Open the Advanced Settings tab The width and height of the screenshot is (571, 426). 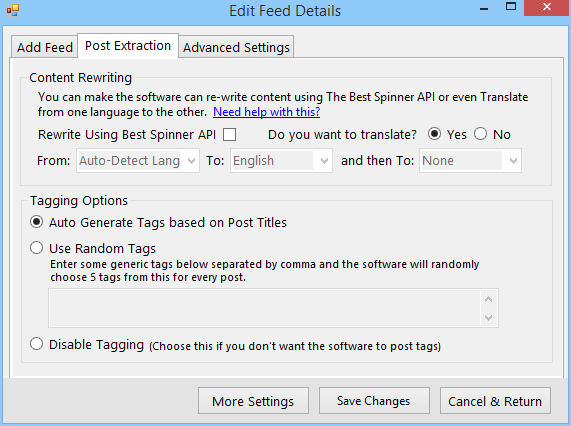coord(236,47)
